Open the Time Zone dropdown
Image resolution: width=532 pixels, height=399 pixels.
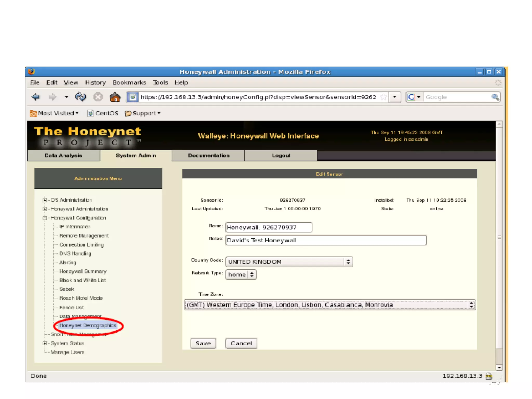[329, 305]
